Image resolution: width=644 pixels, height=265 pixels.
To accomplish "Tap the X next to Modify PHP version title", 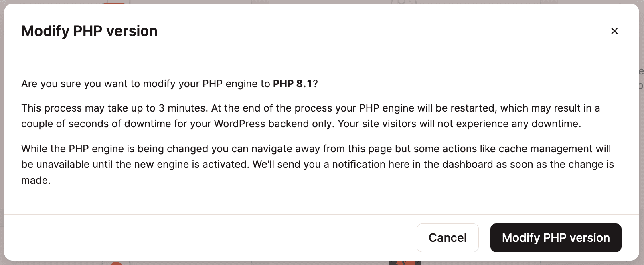I will 614,31.
